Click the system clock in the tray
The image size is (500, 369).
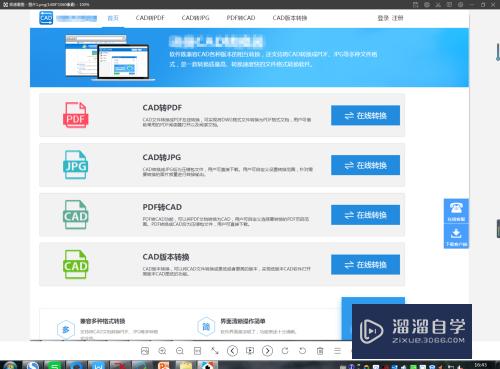point(480,365)
